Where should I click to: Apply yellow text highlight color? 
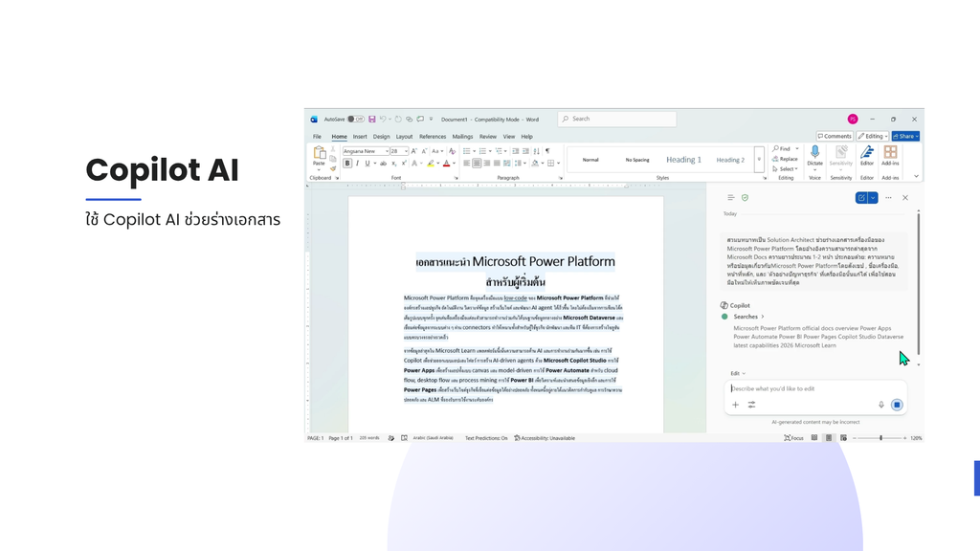431,164
